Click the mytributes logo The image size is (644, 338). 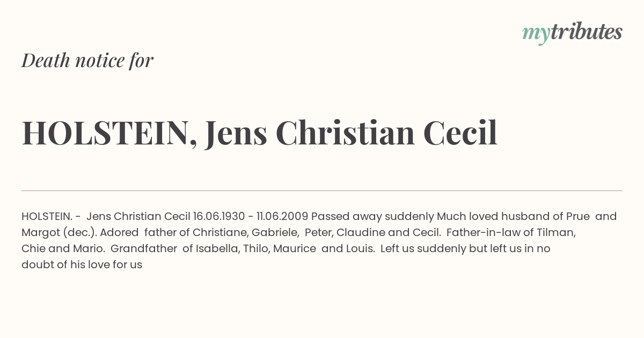click(572, 33)
